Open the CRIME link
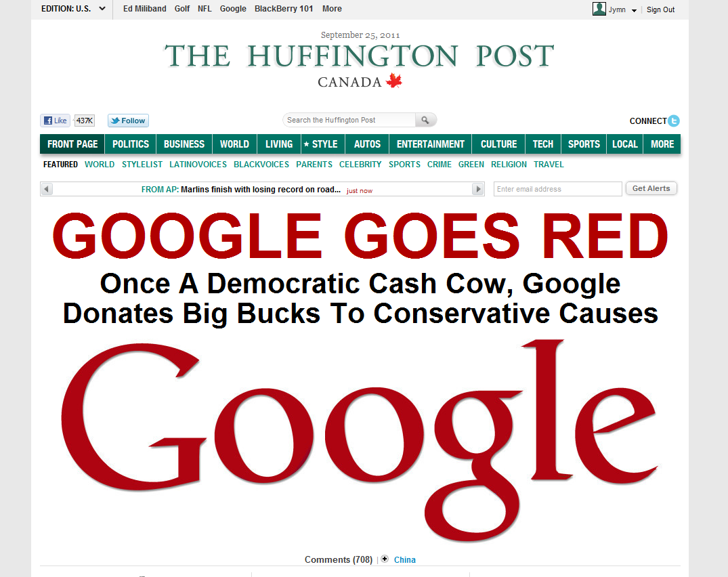 [x=440, y=165]
